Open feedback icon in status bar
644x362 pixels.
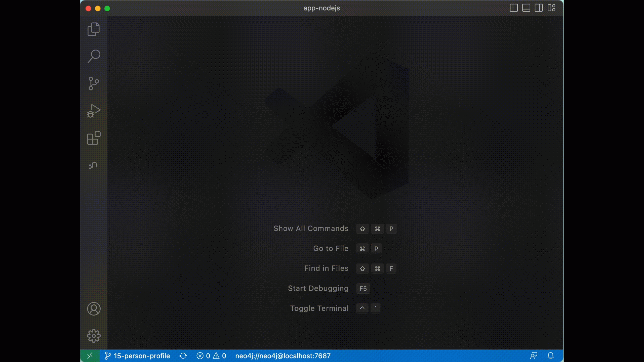coord(534,356)
